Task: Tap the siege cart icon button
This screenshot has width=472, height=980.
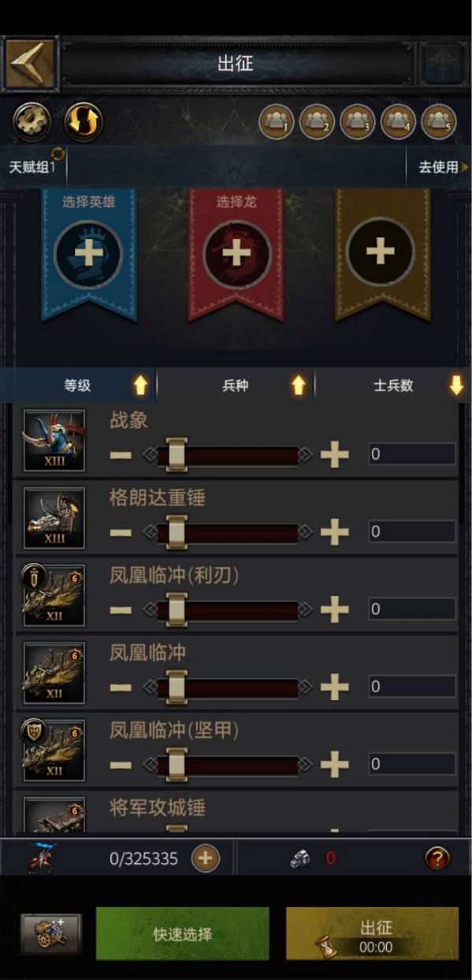Action: pos(51,933)
